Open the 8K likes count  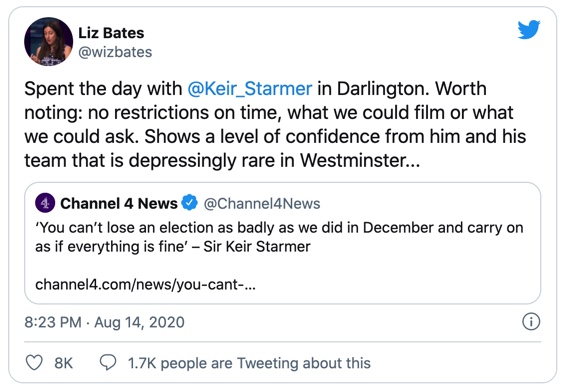[x=64, y=363]
